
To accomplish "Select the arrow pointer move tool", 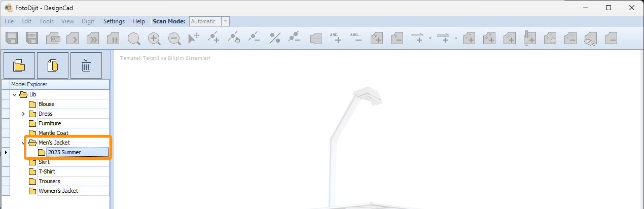I will [194, 38].
